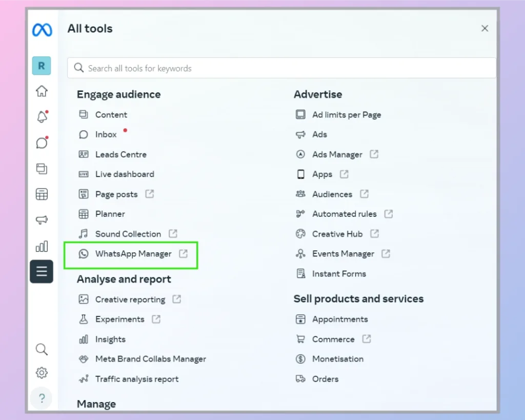This screenshot has width=525, height=420.
Task: Open Insights in Analyse and report
Action: coord(110,339)
